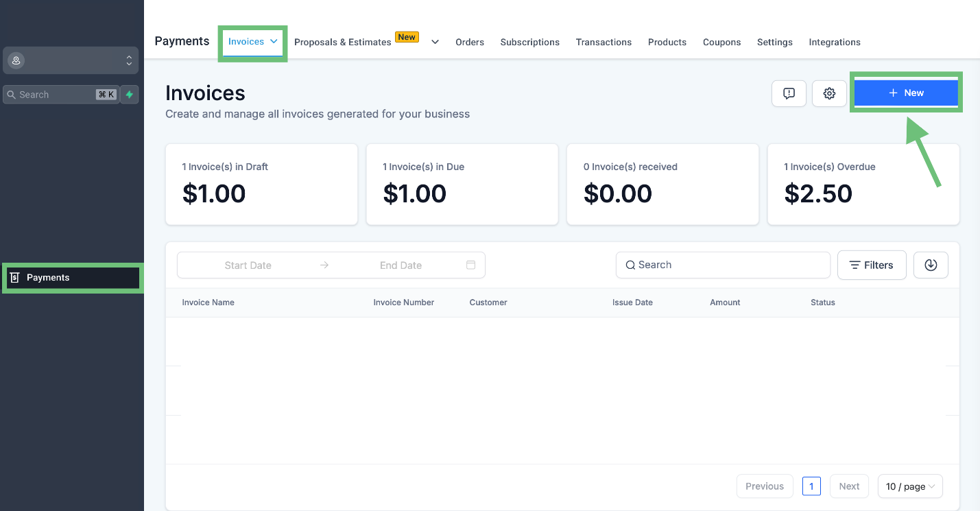The height and width of the screenshot is (511, 980).
Task: Open invoice settings gear icon
Action: click(x=829, y=93)
